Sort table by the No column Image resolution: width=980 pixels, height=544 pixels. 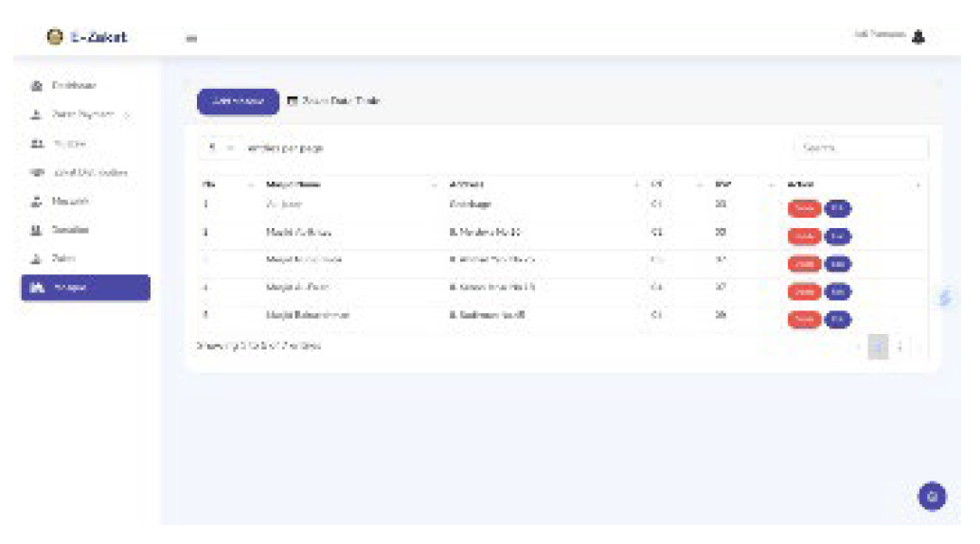pyautogui.click(x=223, y=184)
